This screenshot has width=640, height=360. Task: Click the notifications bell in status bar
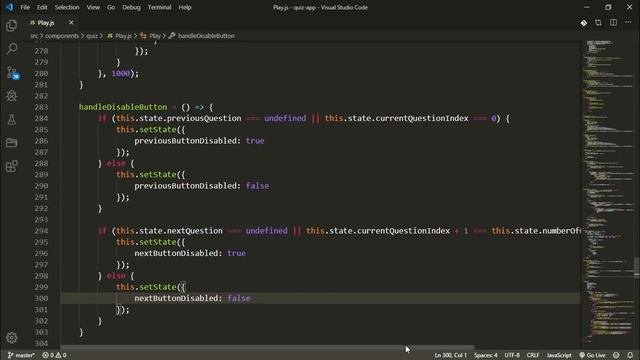(x=630, y=355)
